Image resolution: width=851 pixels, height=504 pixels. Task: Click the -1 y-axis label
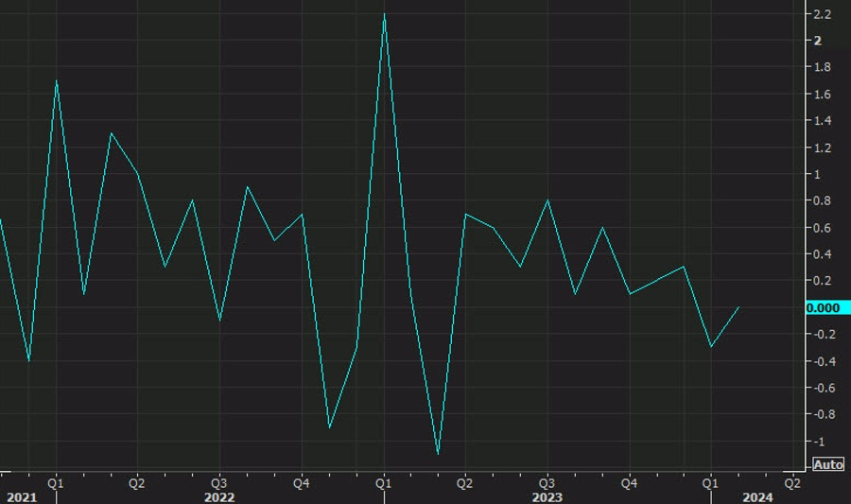[x=819, y=442]
